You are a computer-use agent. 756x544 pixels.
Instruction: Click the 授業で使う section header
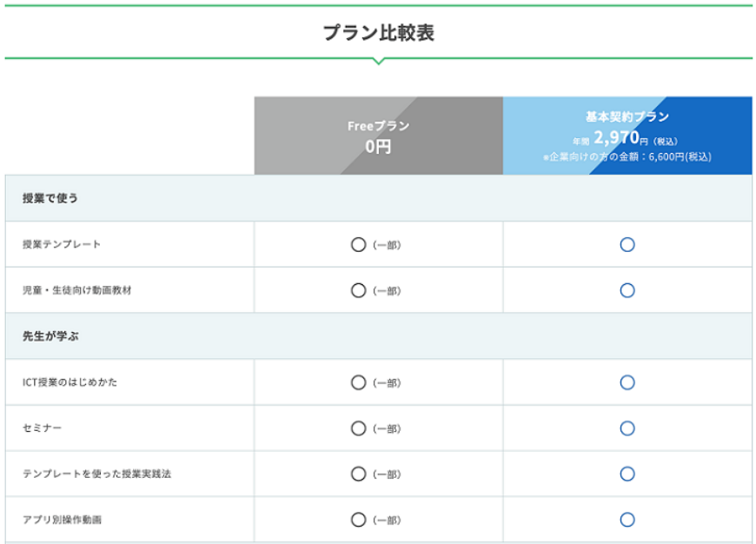(50, 198)
